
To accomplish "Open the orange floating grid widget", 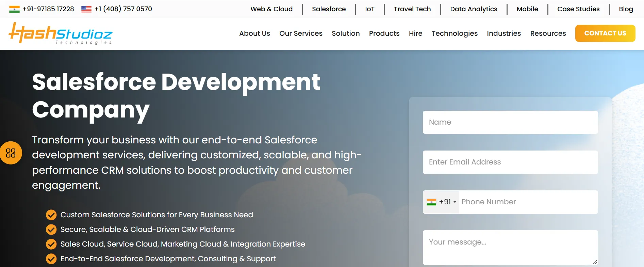I will click(x=11, y=153).
